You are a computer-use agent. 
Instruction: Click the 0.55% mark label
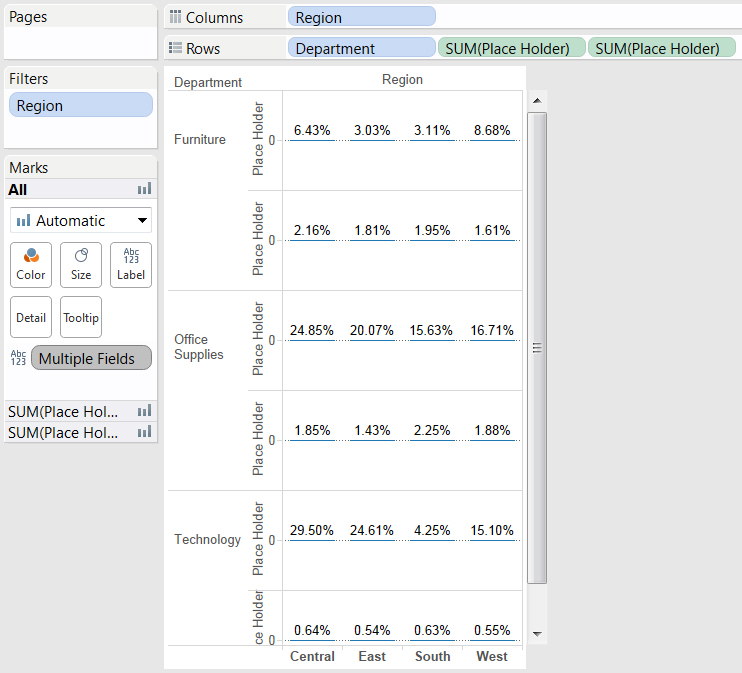[x=492, y=630]
